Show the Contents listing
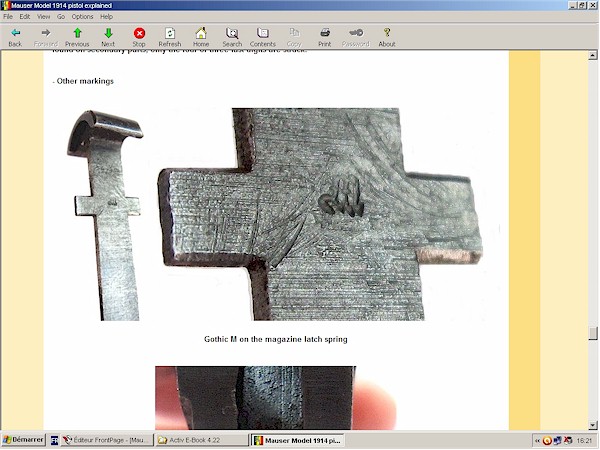Screen dimensions: 600x450 pos(262,37)
